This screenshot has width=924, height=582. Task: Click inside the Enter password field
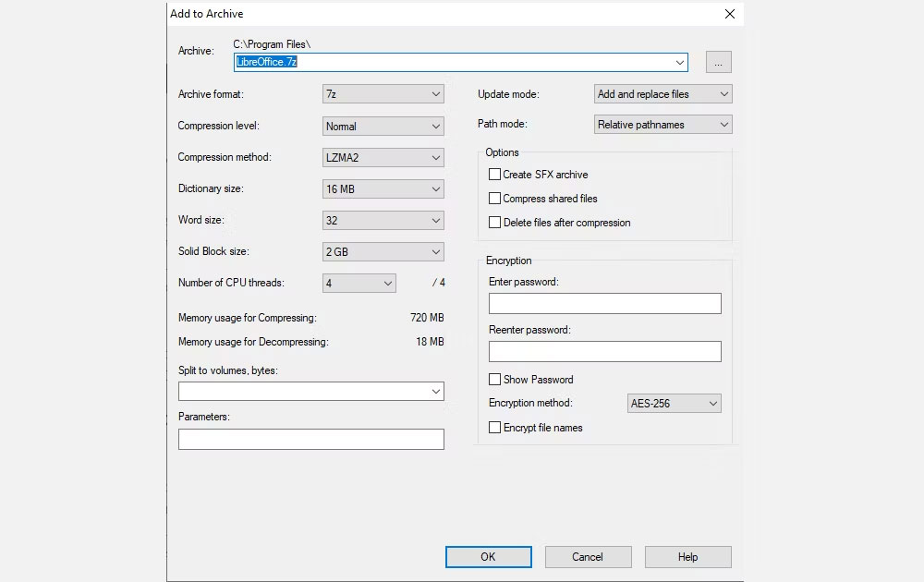[604, 303]
